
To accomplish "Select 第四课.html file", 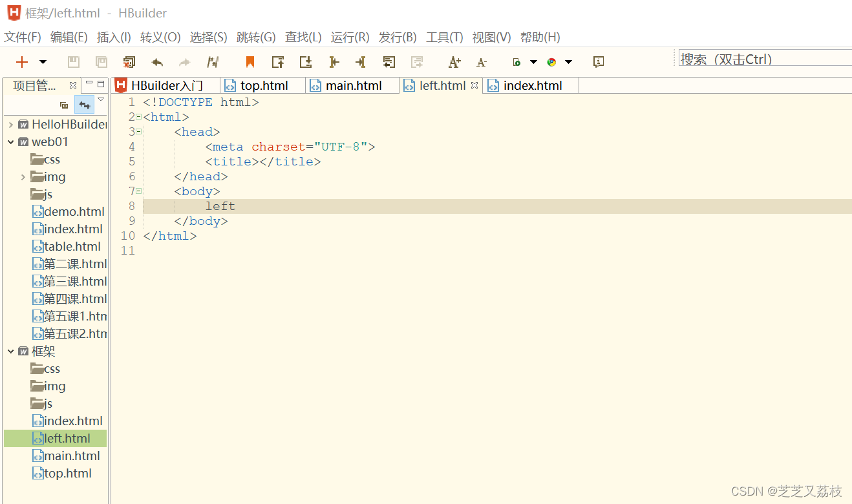I will tap(69, 299).
